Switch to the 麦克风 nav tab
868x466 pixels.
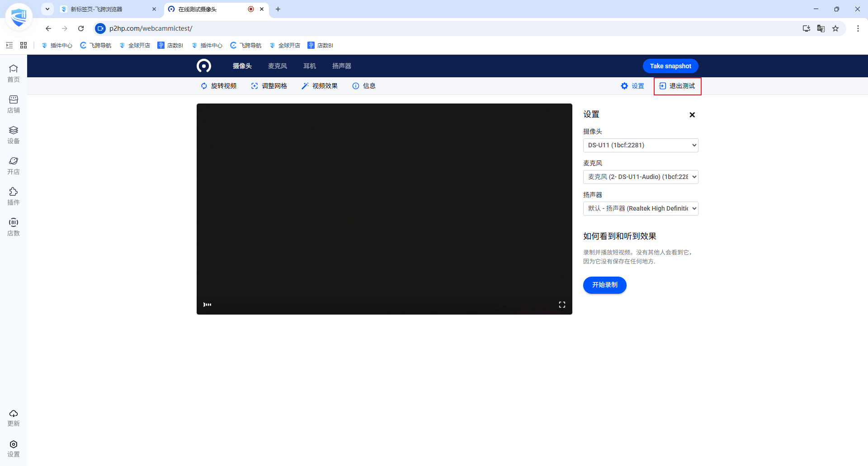[x=278, y=66]
